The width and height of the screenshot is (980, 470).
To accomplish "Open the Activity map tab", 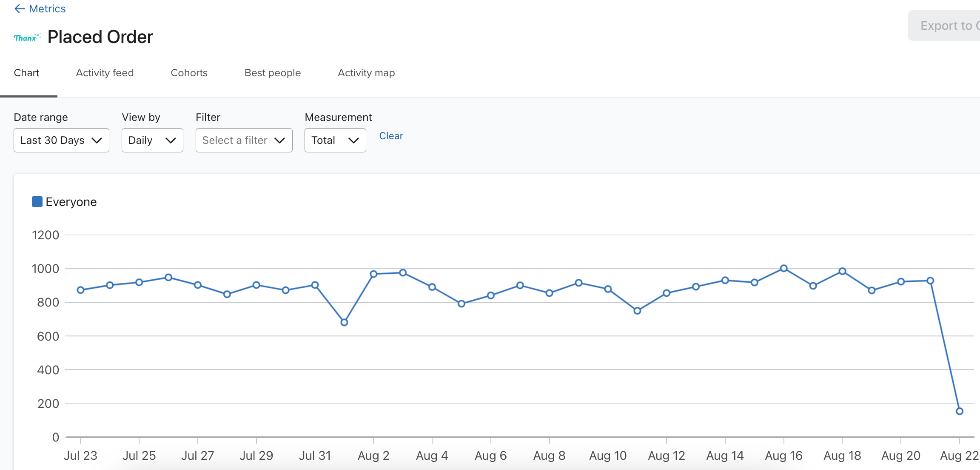I will [x=366, y=73].
